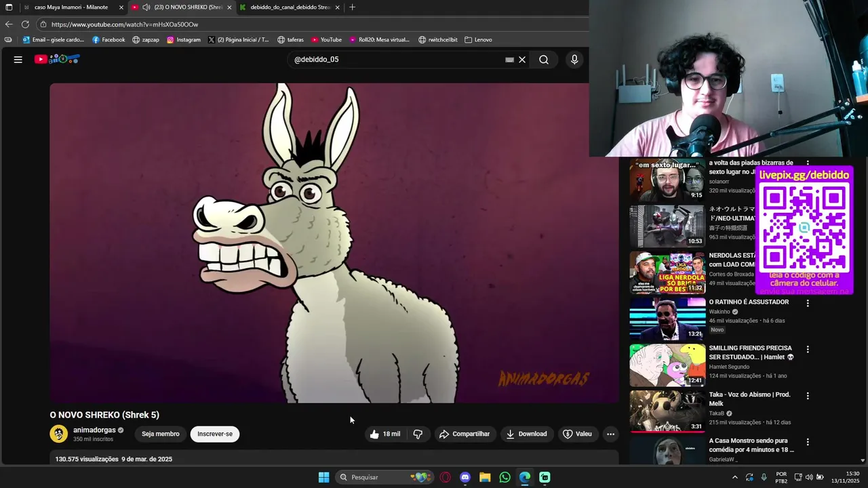The image size is (868, 488).
Task: Open the 'em sexto lugar' video thumbnail
Action: click(667, 180)
